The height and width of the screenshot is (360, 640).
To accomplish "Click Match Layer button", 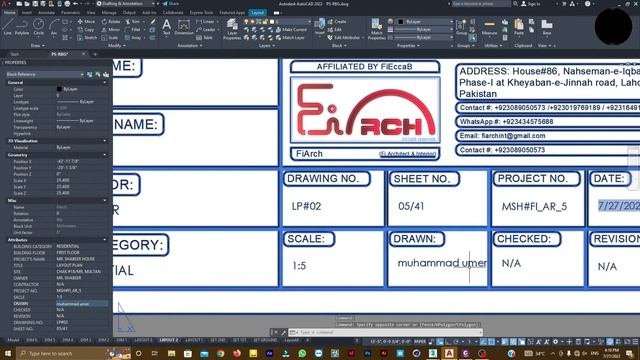I will tap(290, 37).
